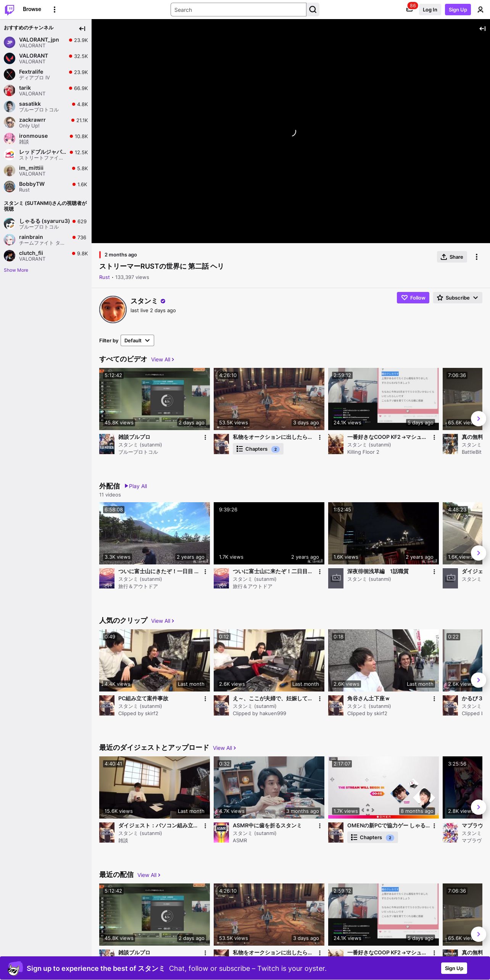This screenshot has width=490, height=980.
Task: View All in 人気のクリップ section
Action: [x=163, y=621]
